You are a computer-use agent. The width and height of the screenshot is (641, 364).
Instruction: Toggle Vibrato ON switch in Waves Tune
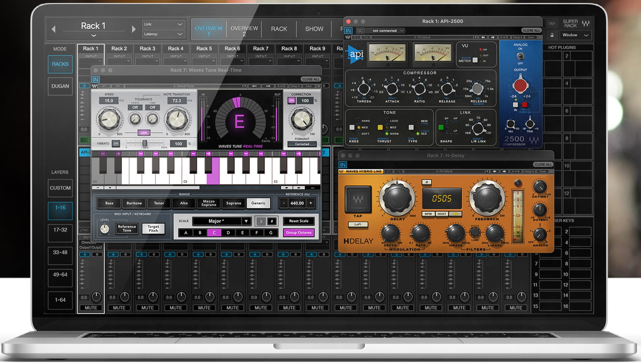(x=116, y=143)
